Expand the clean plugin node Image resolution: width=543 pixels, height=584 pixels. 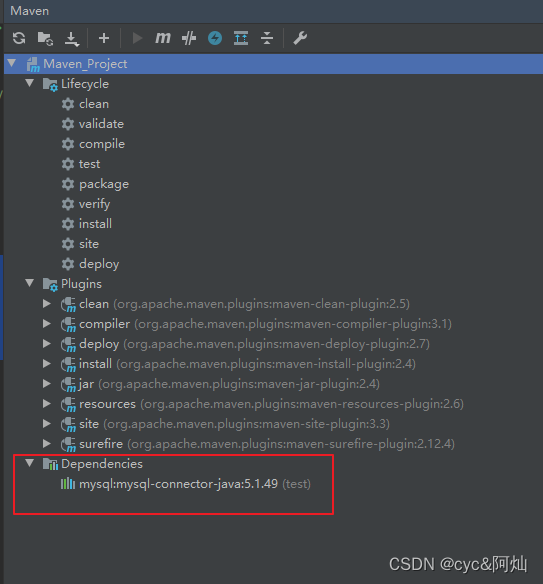pos(47,304)
